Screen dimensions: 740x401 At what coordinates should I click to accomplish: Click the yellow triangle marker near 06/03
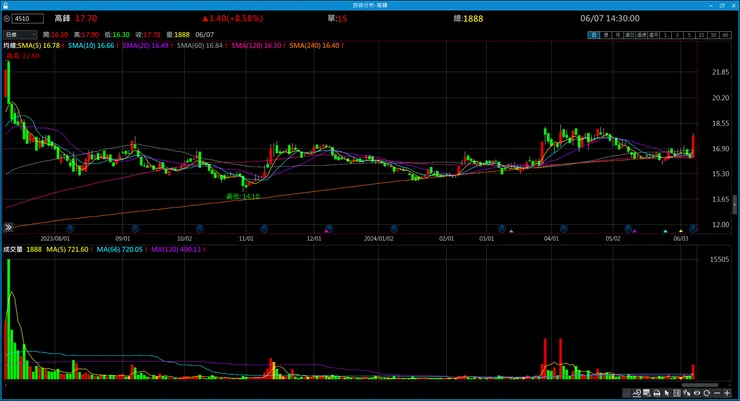(x=681, y=231)
